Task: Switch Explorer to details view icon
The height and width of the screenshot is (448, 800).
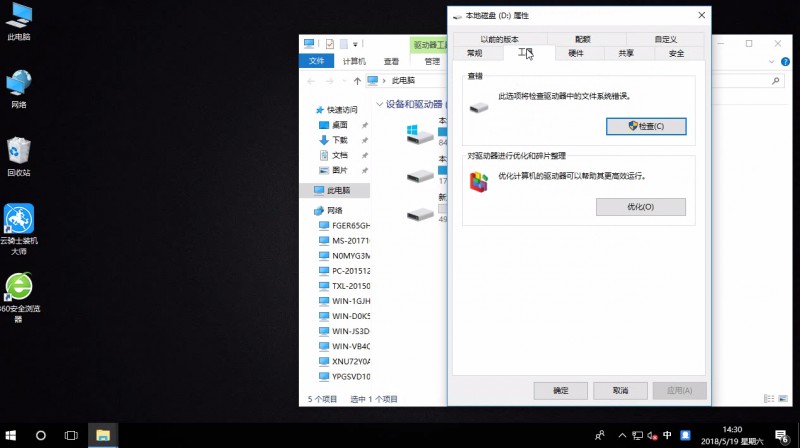Action: [769, 399]
